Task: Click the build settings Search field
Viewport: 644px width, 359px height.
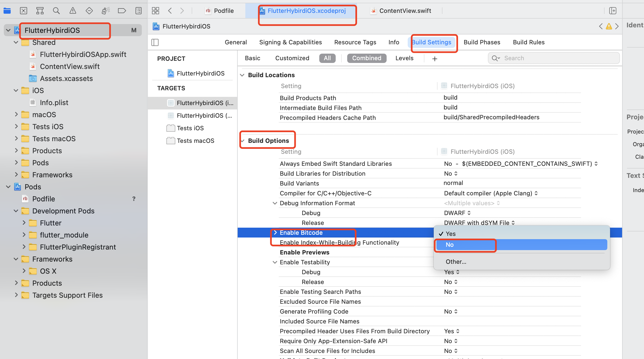Action: 554,58
